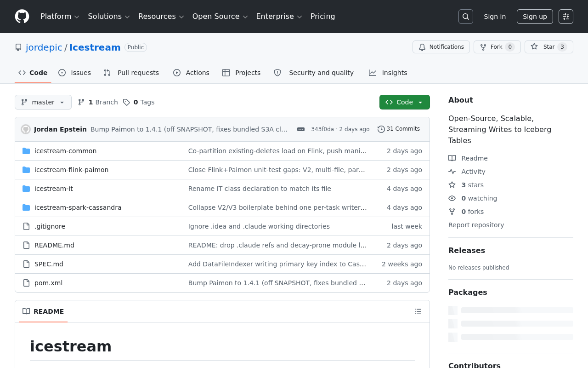This screenshot has height=368, width=588.
Task: Open the Releases heading link
Action: coord(467,250)
